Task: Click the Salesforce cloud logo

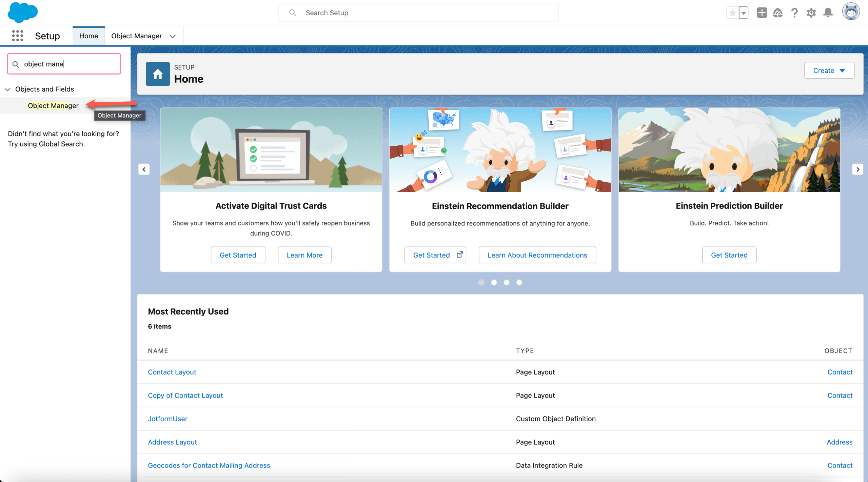Action: coord(22,13)
